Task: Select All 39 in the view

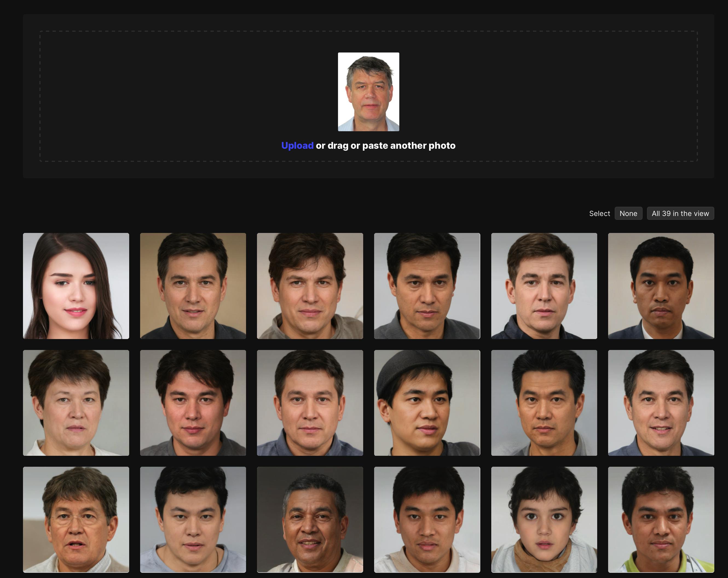Action: (680, 214)
